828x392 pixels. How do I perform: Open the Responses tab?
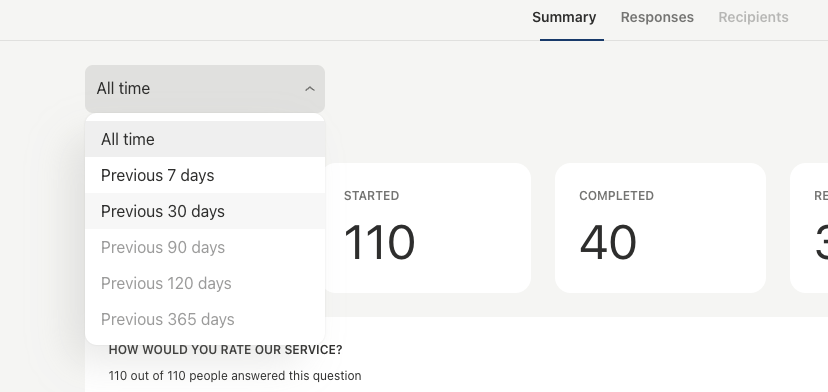(x=657, y=17)
